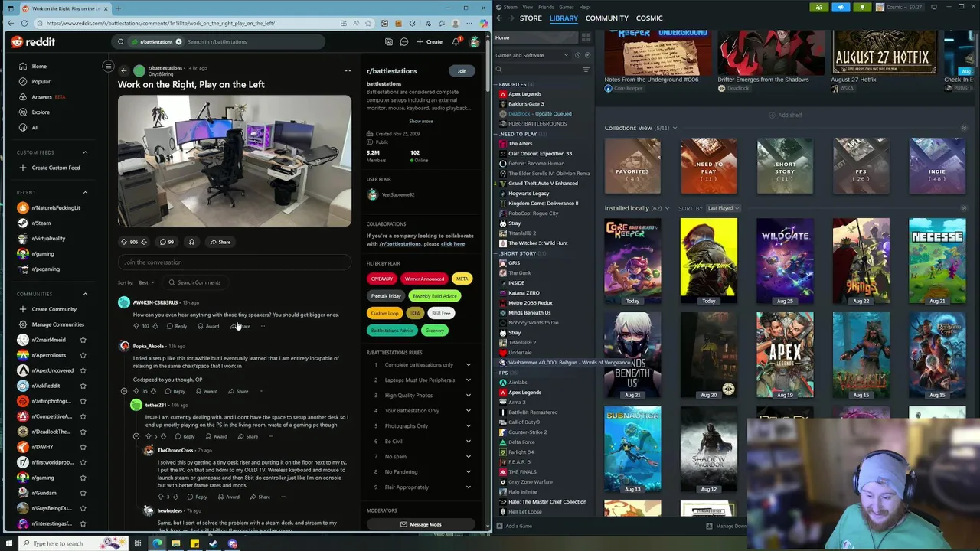This screenshot has width=980, height=551.
Task: Click Add shelf in Steam library
Action: [786, 116]
